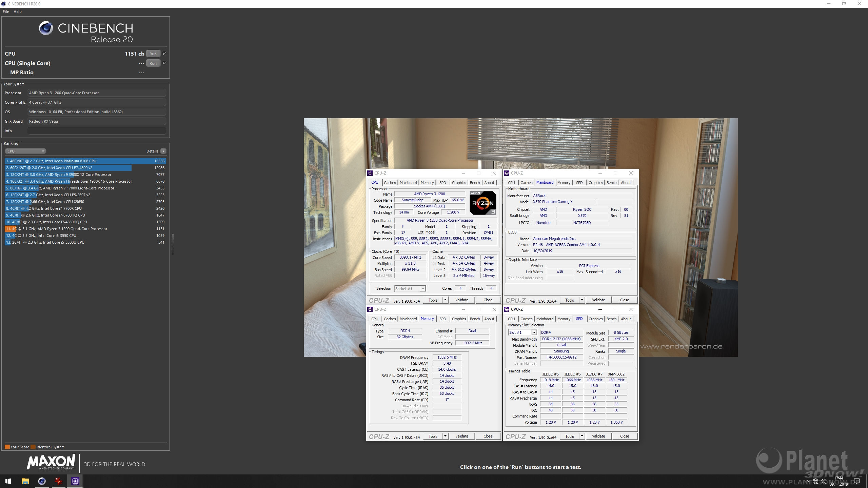Open Caches tab in top-left CPU-Z window
This screenshot has width=868, height=488.
(x=390, y=183)
